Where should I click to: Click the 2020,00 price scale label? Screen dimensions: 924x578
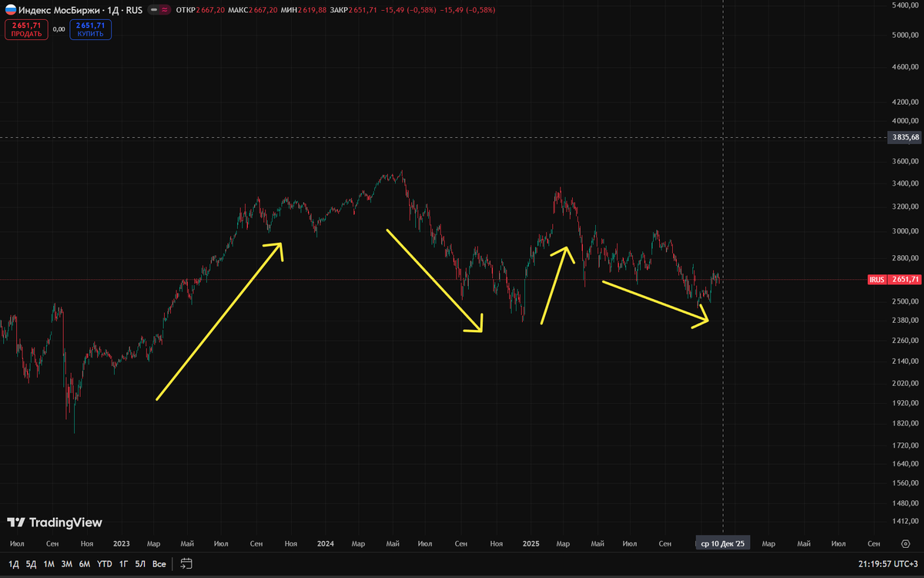(905, 383)
